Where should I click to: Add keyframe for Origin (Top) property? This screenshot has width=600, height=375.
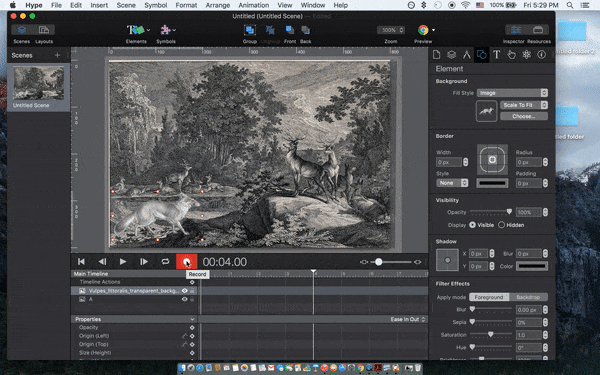tap(192, 344)
